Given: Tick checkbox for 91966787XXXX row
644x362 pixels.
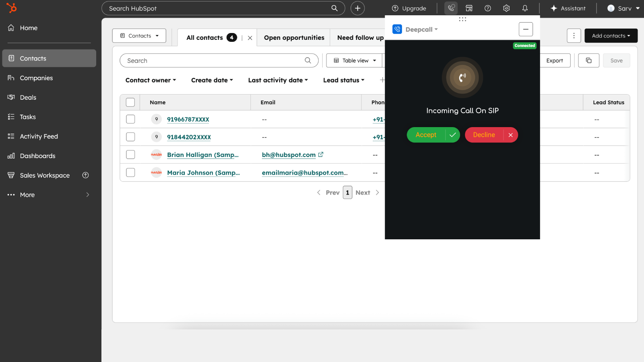Looking at the screenshot, I should [x=130, y=119].
